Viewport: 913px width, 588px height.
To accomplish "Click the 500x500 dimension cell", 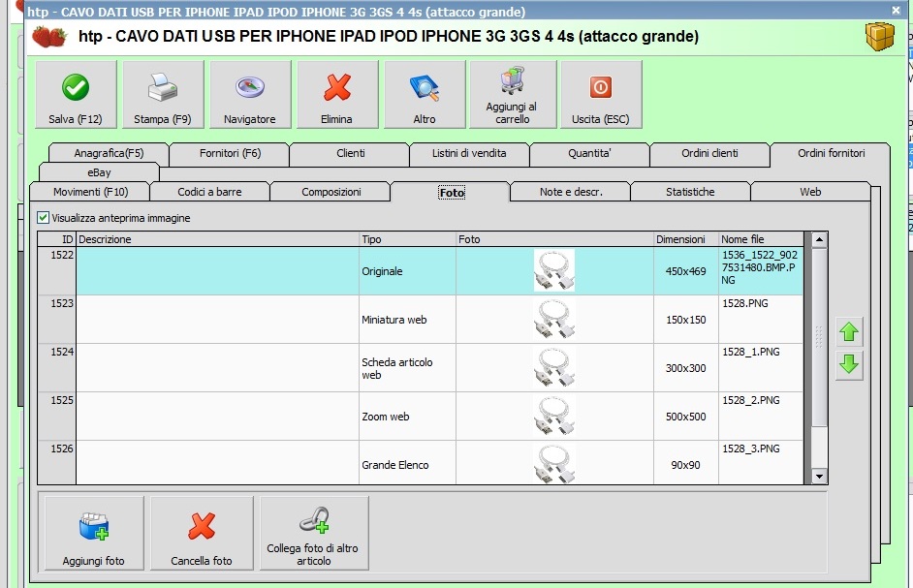I will pos(686,417).
